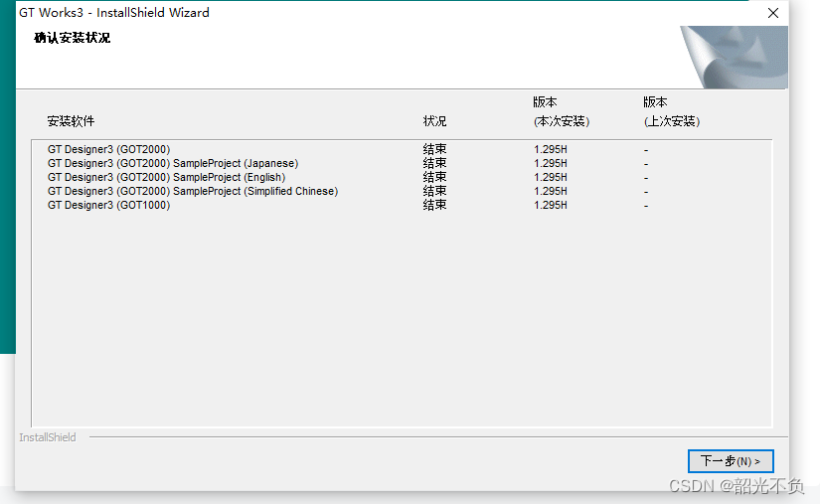Select the GT Designer3 (GOT1000) row

[402, 205]
